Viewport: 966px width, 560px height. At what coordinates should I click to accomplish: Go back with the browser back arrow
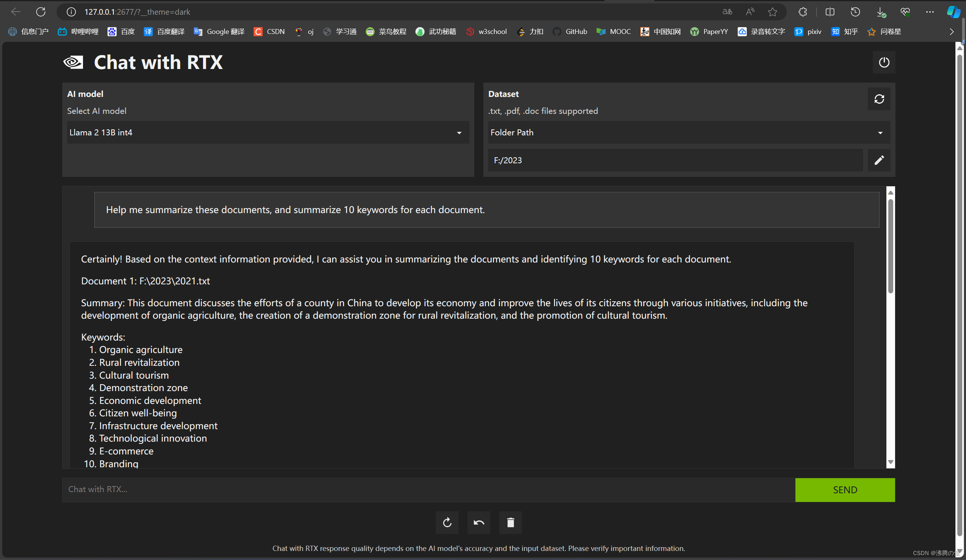(x=16, y=12)
